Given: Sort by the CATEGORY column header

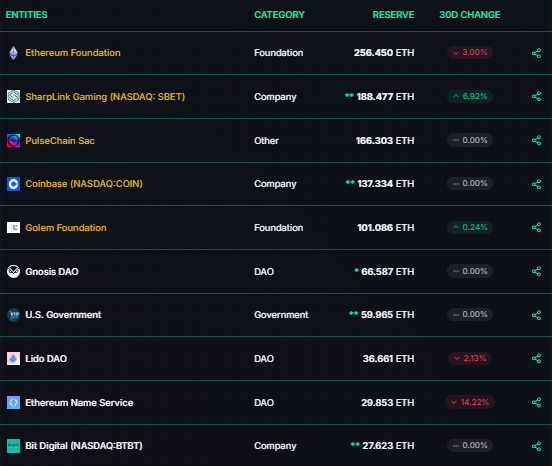Looking at the screenshot, I should pos(279,15).
